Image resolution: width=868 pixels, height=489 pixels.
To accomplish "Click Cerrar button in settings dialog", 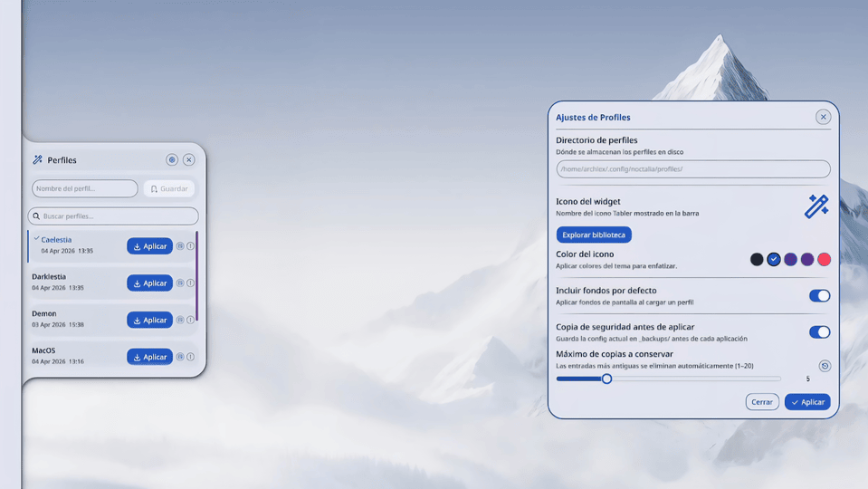I will pos(762,402).
